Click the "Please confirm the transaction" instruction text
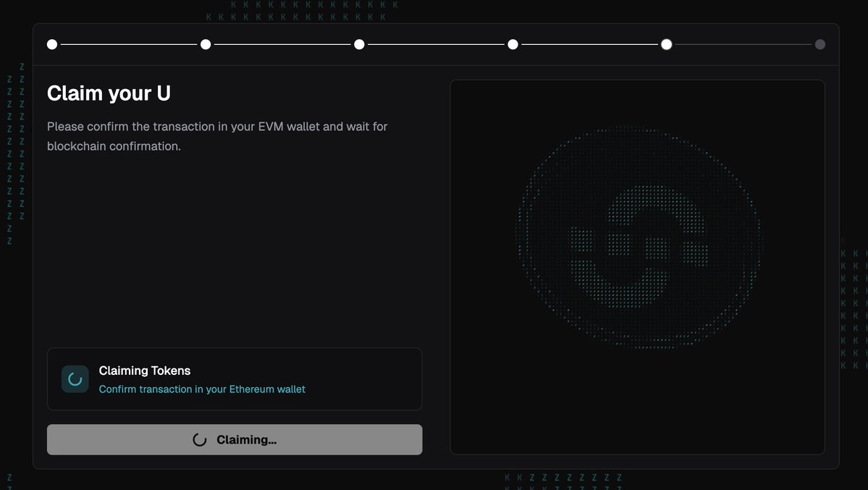 (217, 136)
